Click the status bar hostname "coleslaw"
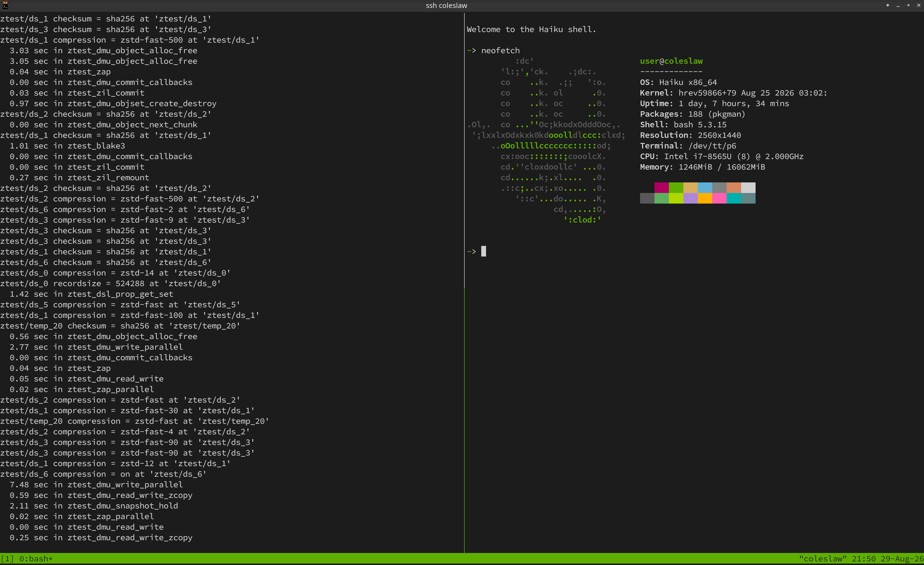924x565 pixels. coord(823,559)
